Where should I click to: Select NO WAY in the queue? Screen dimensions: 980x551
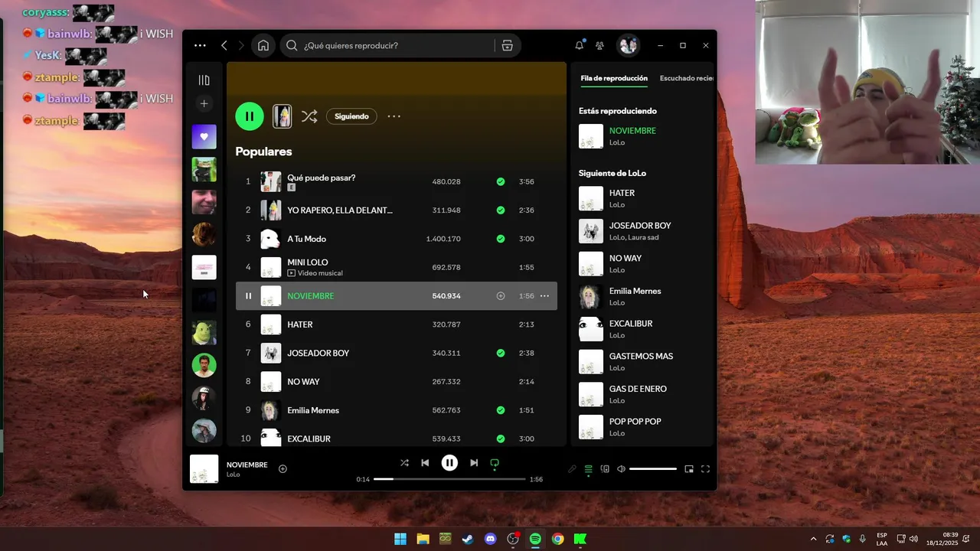point(643,263)
